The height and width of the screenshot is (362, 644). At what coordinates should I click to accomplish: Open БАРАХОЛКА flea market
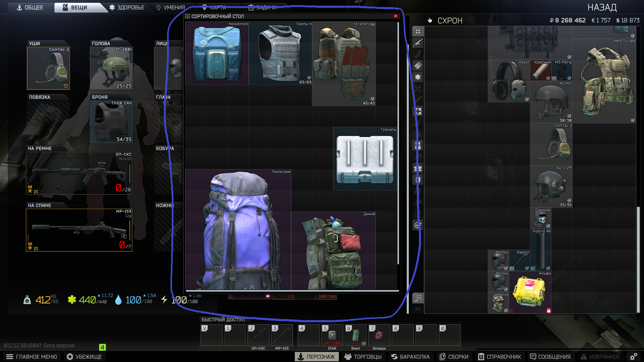click(410, 357)
